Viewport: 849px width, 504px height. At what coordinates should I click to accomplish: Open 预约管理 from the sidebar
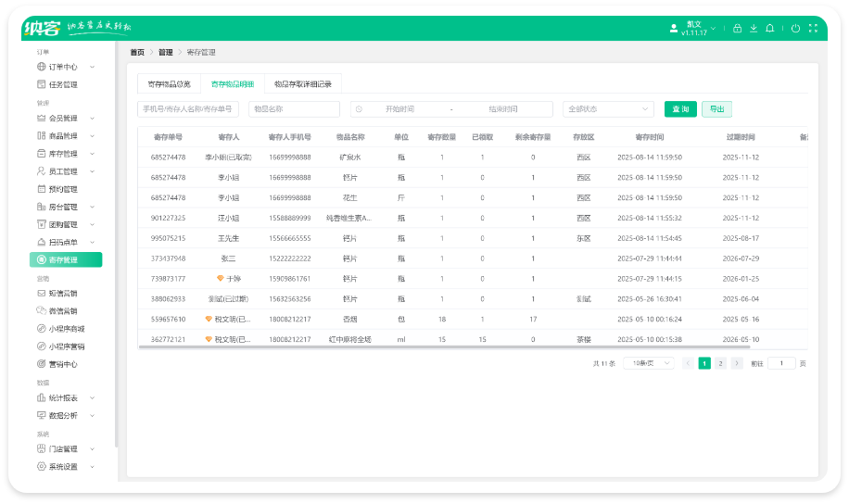[x=62, y=189]
